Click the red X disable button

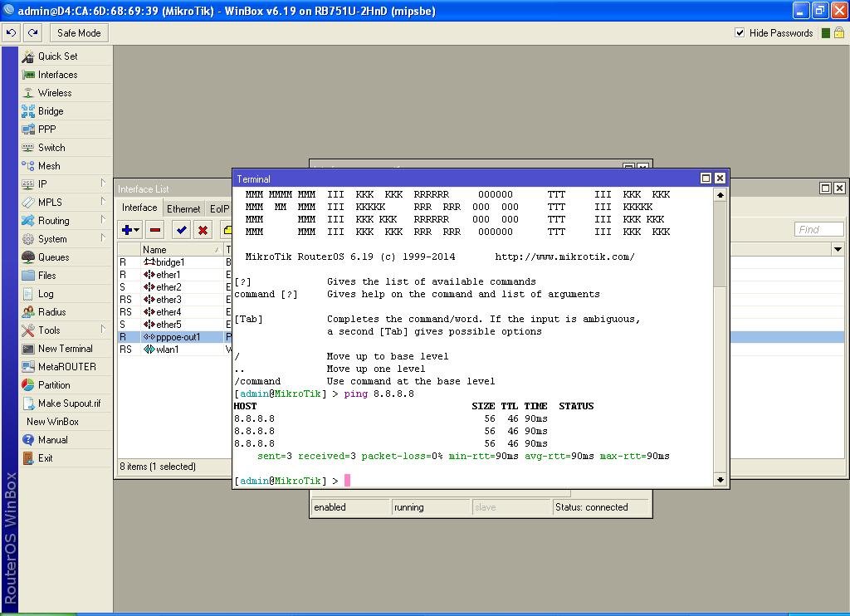point(203,230)
